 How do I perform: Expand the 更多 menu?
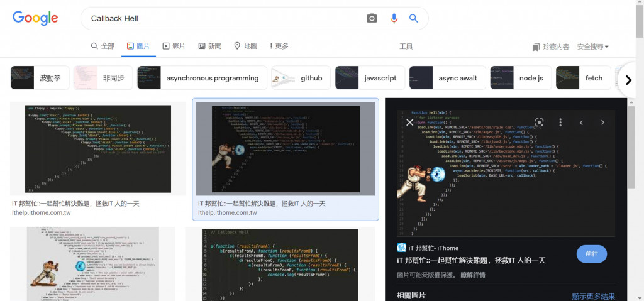279,46
